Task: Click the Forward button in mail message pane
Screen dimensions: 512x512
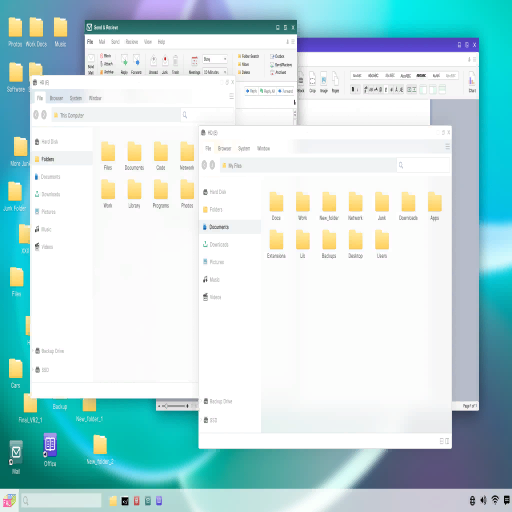Action: (x=285, y=91)
